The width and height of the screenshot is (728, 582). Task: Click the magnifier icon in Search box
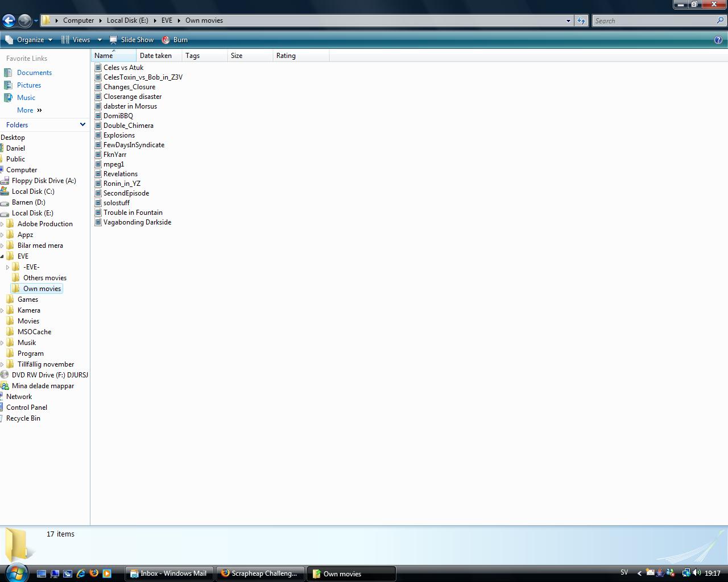click(x=721, y=20)
